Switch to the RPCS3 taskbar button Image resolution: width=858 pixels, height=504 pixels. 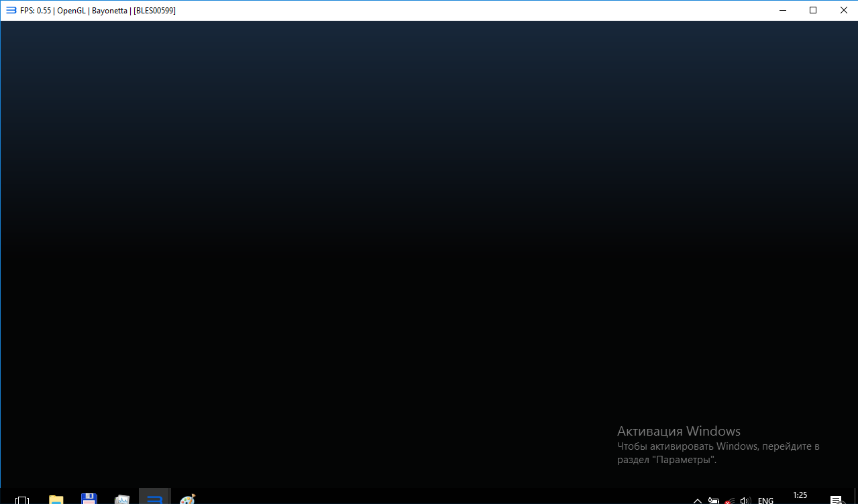click(x=155, y=498)
